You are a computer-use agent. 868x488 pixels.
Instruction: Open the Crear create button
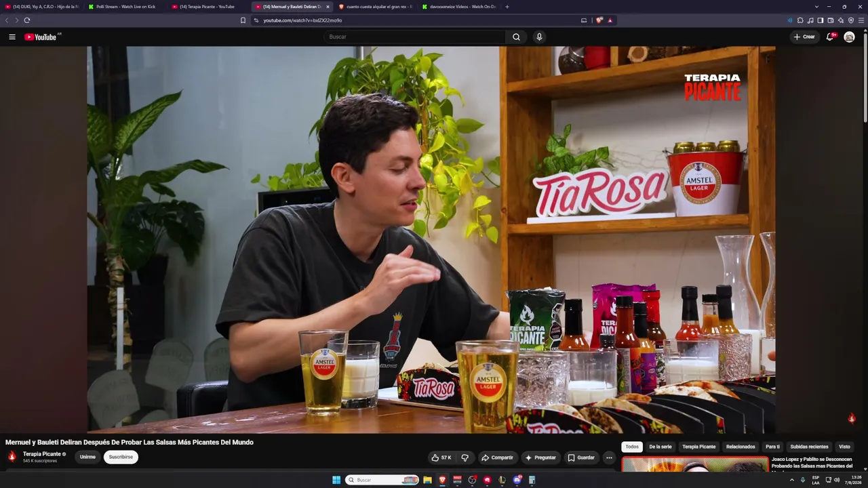[x=804, y=37]
